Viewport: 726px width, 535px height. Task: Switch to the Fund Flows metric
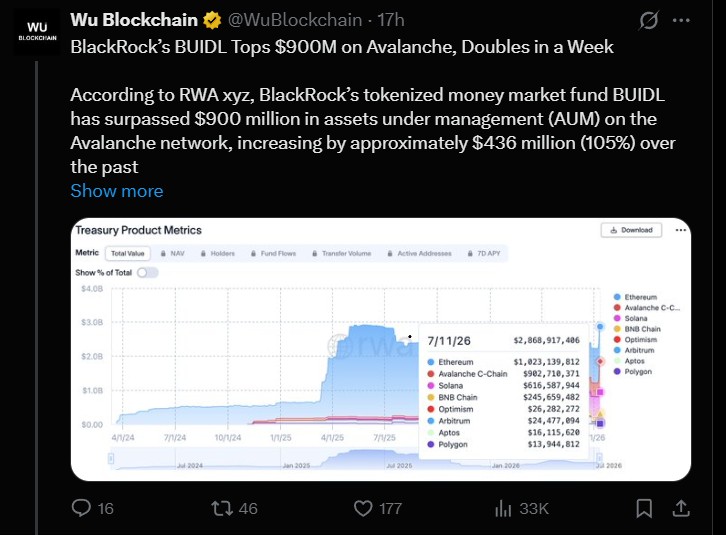tap(273, 253)
